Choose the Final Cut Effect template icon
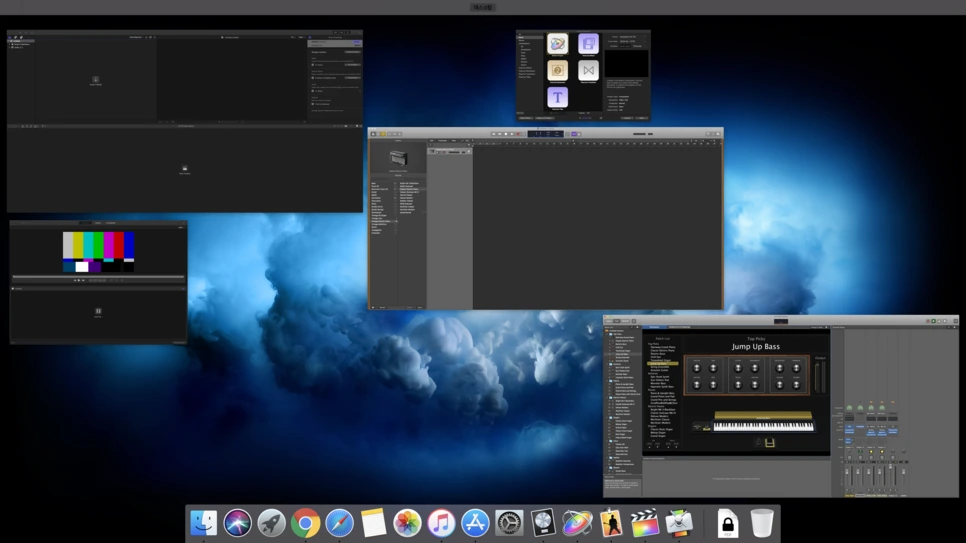Image resolution: width=966 pixels, height=543 pixels. click(588, 44)
